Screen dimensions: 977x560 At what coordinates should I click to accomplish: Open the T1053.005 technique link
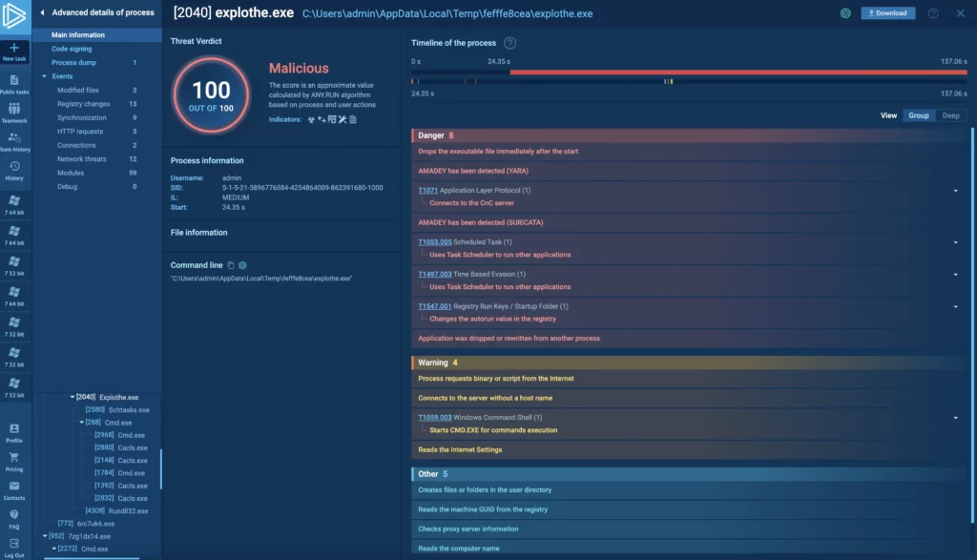click(x=435, y=242)
